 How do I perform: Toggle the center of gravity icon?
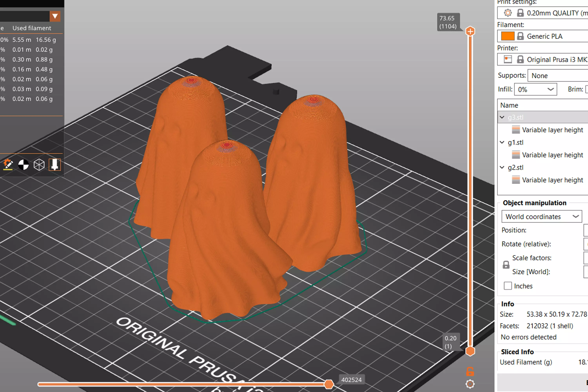[x=24, y=165]
